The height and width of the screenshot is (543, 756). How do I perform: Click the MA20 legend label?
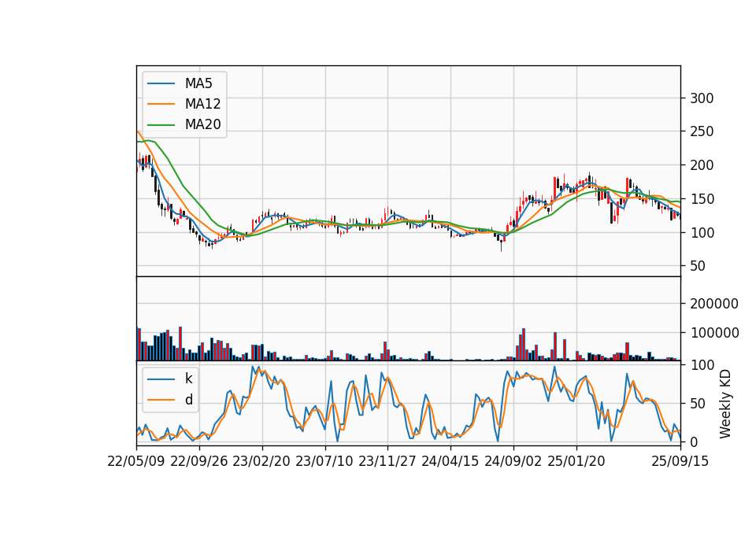click(202, 124)
